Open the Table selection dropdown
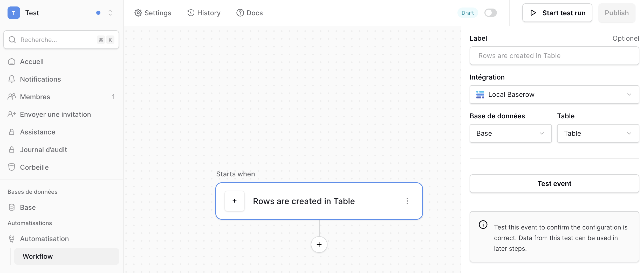The height and width of the screenshot is (273, 644). 598,133
